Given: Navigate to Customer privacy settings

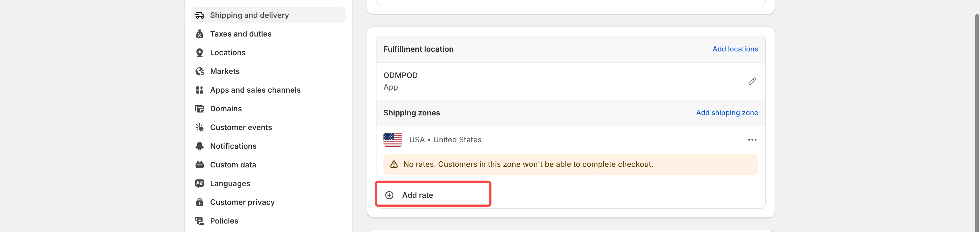Looking at the screenshot, I should tap(242, 202).
